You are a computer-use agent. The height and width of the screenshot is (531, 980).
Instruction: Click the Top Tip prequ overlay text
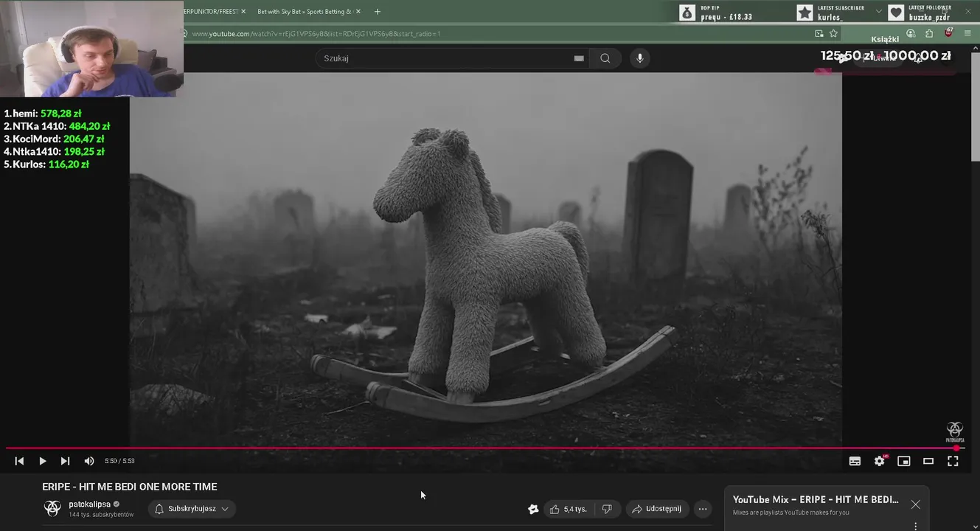(x=726, y=17)
